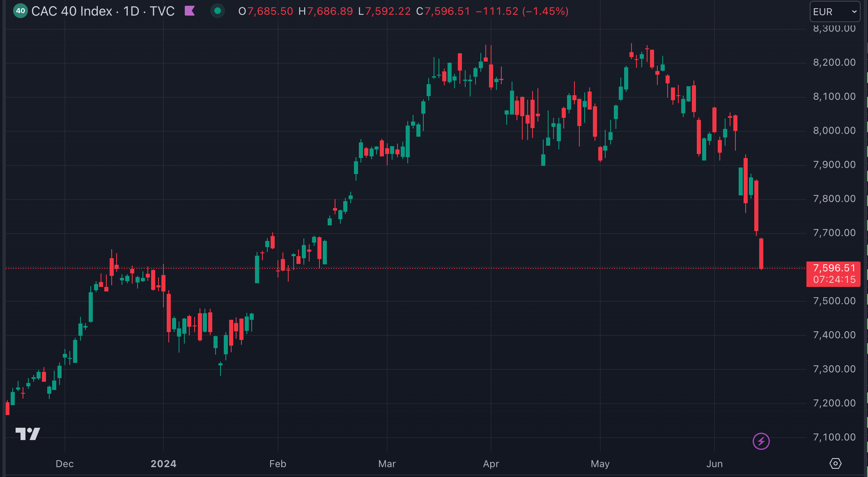Open chart settings hexagon gear icon

coord(835,463)
